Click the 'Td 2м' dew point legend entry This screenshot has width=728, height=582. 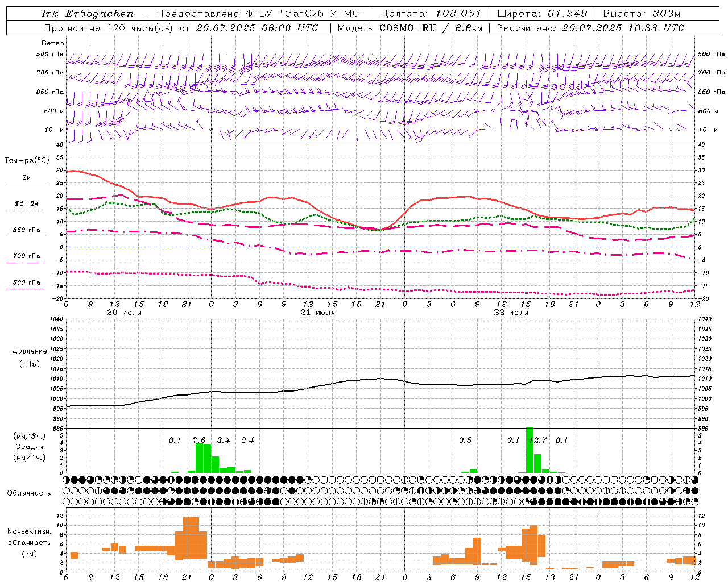[x=27, y=203]
